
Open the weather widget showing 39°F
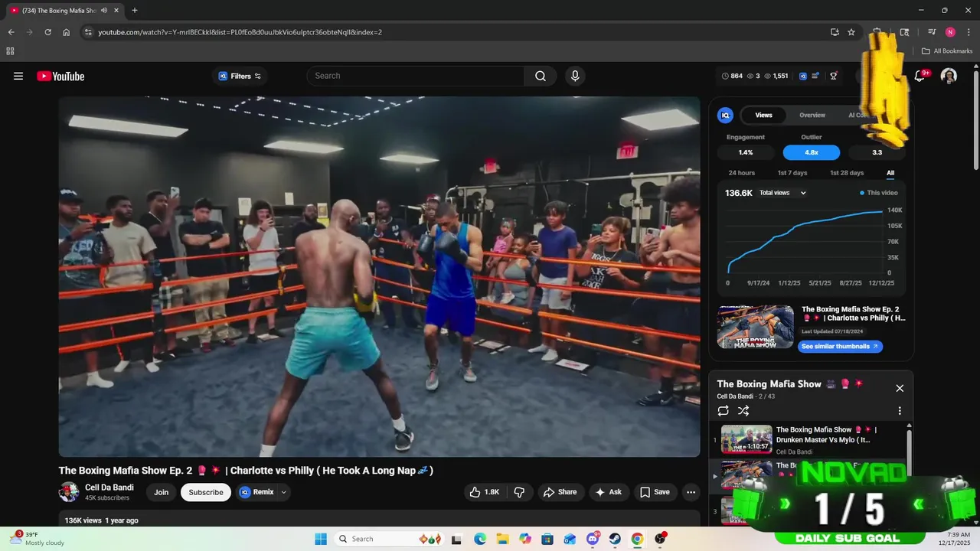point(36,539)
